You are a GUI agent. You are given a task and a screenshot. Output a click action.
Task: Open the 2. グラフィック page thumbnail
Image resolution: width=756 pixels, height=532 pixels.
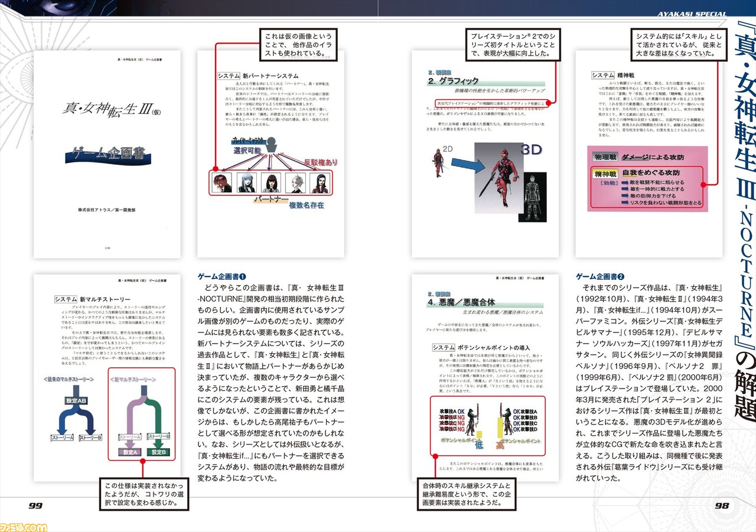point(485,154)
